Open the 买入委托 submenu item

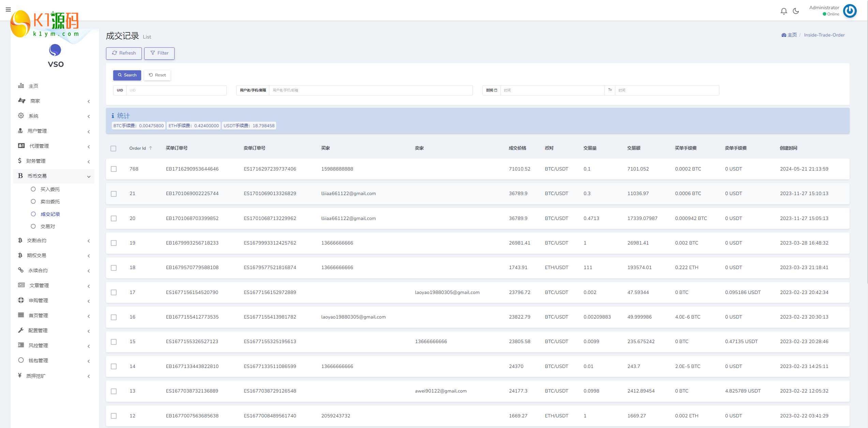coord(50,189)
